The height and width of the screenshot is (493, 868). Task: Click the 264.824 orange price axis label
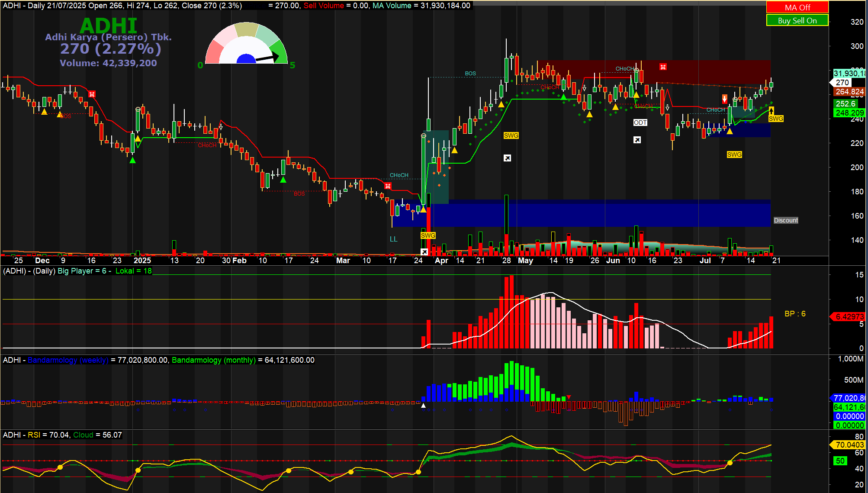click(x=849, y=92)
